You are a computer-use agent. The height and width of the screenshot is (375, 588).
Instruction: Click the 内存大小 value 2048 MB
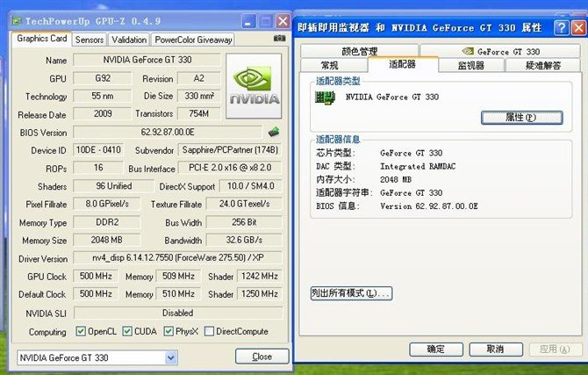click(396, 179)
